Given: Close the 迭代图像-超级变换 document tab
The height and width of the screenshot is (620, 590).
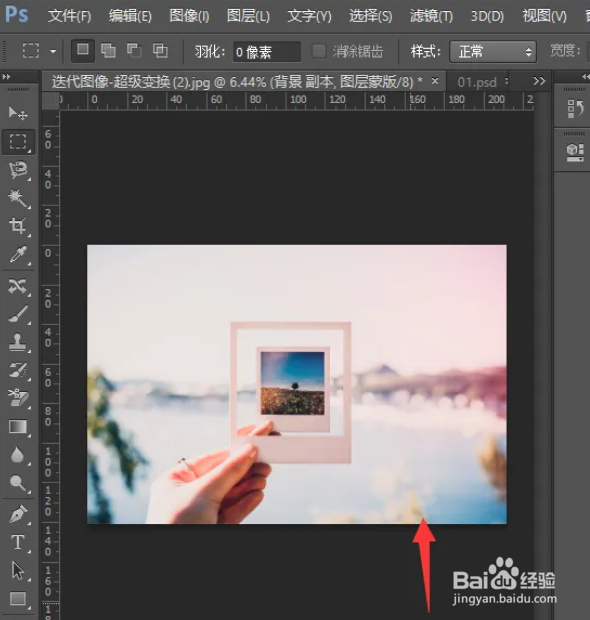Looking at the screenshot, I should click(435, 81).
